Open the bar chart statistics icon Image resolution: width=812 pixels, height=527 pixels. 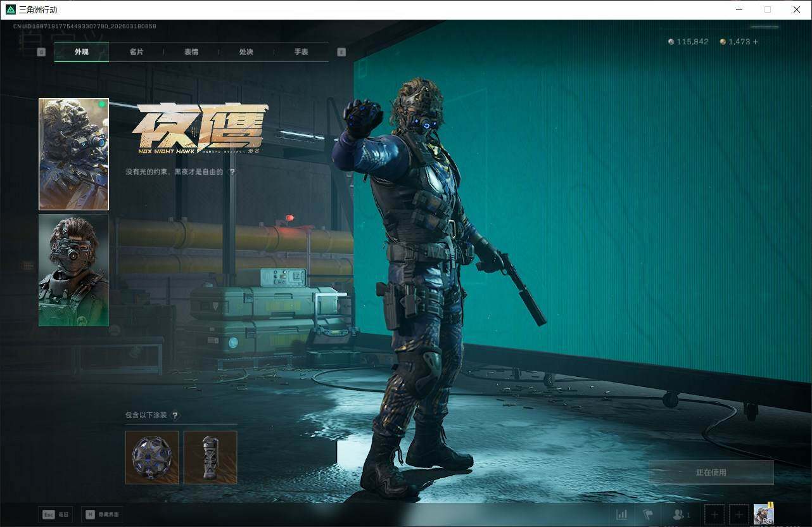622,514
